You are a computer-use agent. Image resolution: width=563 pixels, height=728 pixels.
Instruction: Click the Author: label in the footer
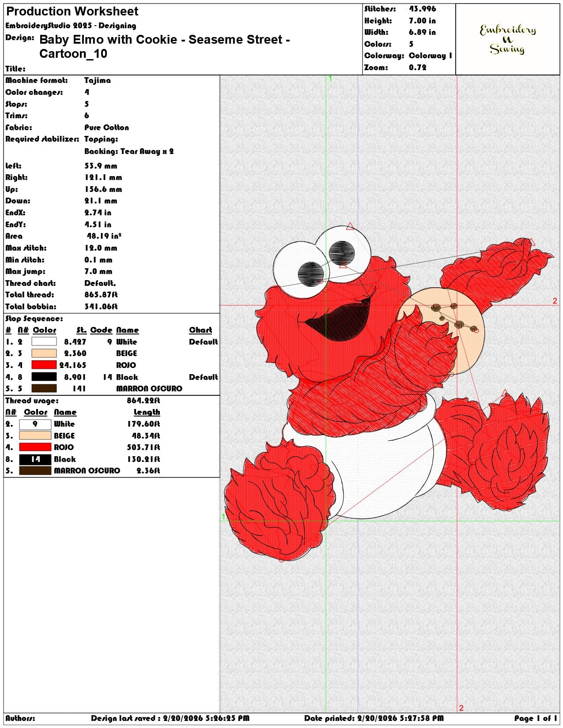20,718
